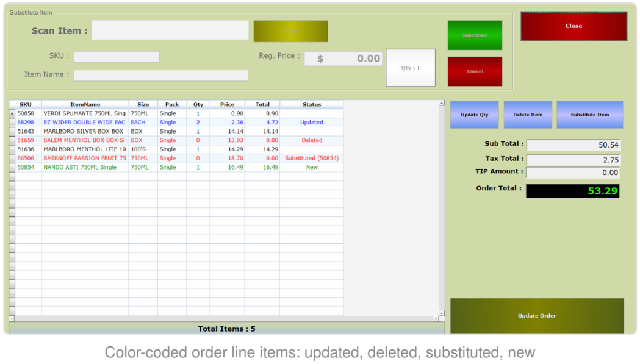Select the NANDO ASTI 750ML new row
The width and height of the screenshot is (640, 364).
click(x=176, y=167)
